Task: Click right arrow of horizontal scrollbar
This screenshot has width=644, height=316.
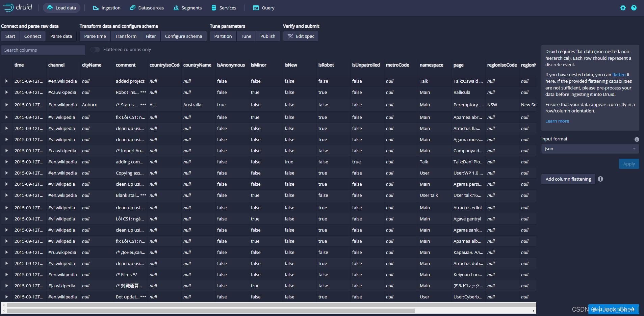Action: coord(534,311)
